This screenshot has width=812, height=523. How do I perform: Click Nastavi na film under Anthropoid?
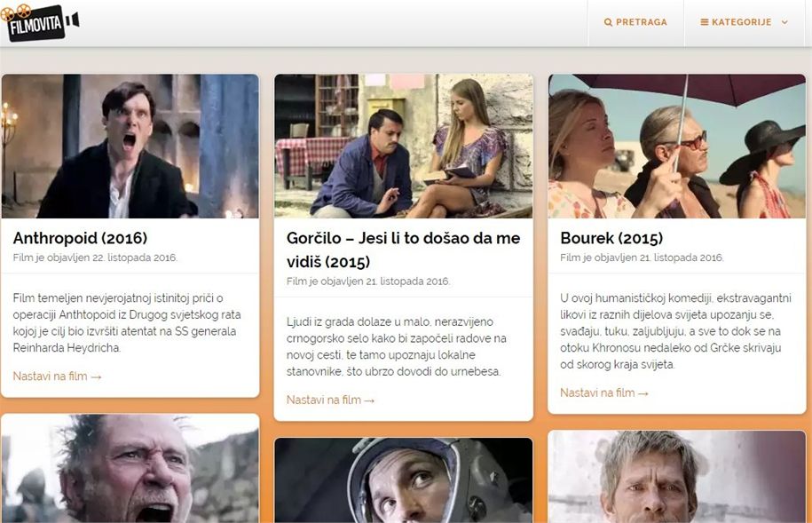57,376
